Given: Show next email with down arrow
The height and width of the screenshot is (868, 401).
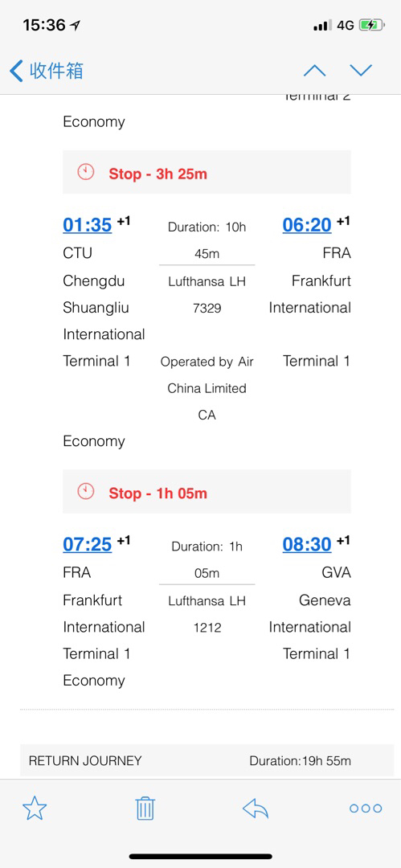Looking at the screenshot, I should pyautogui.click(x=361, y=70).
